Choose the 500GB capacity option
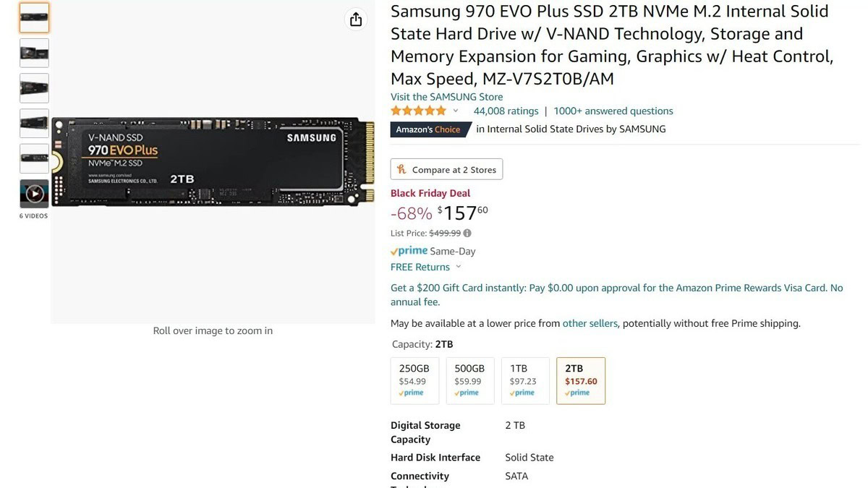 (x=470, y=380)
